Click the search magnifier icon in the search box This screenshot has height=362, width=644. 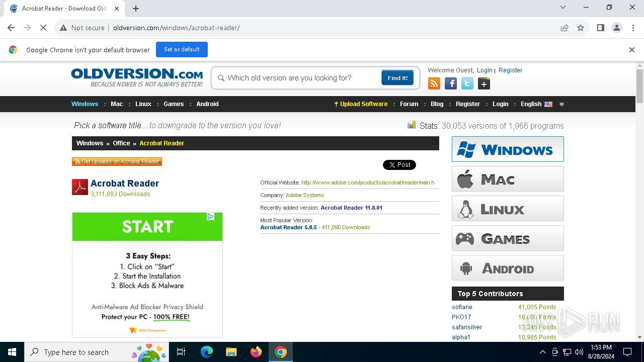(x=221, y=78)
